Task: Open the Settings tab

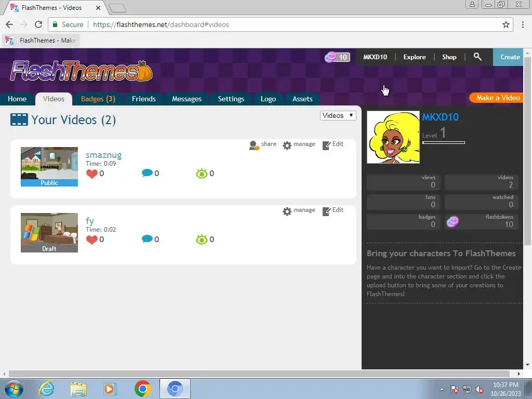Action: 231,99
